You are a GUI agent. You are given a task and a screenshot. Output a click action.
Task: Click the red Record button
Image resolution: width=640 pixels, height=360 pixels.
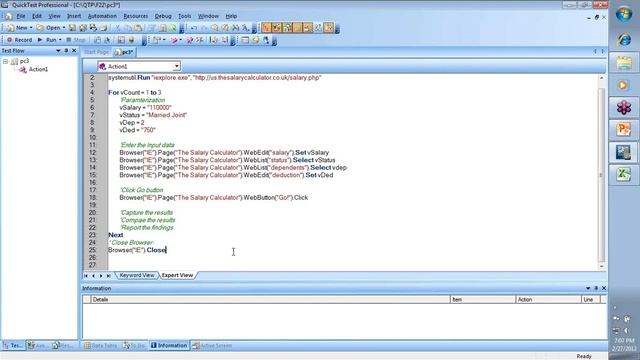coord(19,40)
